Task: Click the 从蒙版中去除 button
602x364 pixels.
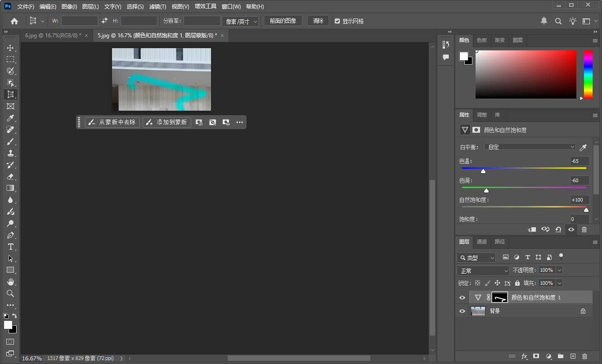Action: tap(112, 122)
